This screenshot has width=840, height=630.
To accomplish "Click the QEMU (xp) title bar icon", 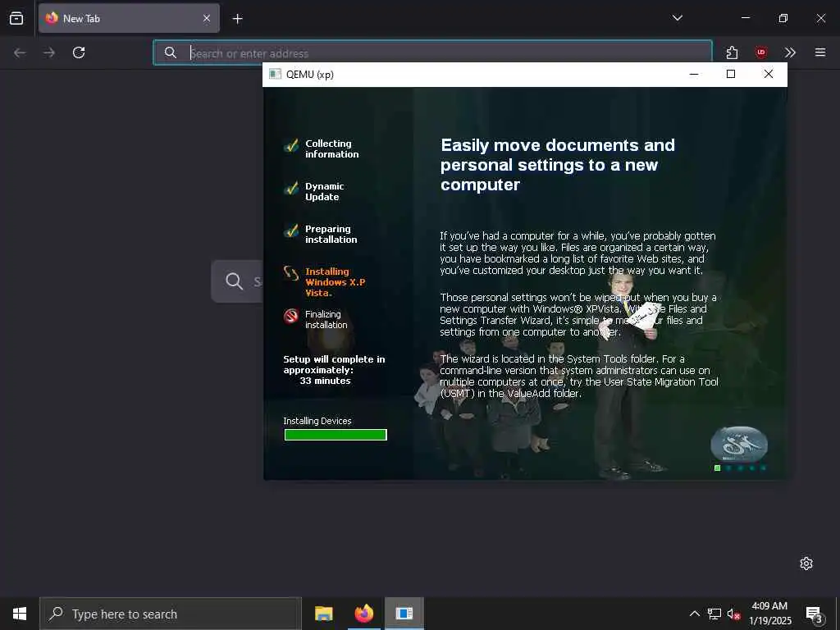I will click(275, 74).
